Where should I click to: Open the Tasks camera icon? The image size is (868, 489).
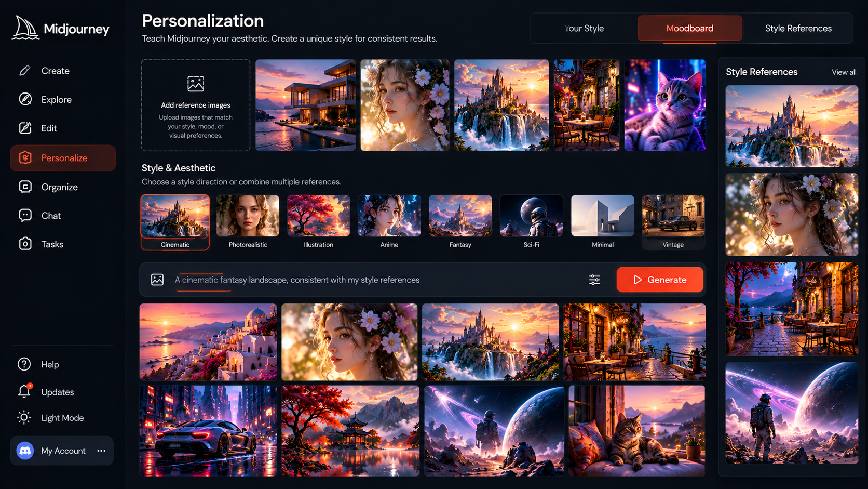(x=25, y=244)
